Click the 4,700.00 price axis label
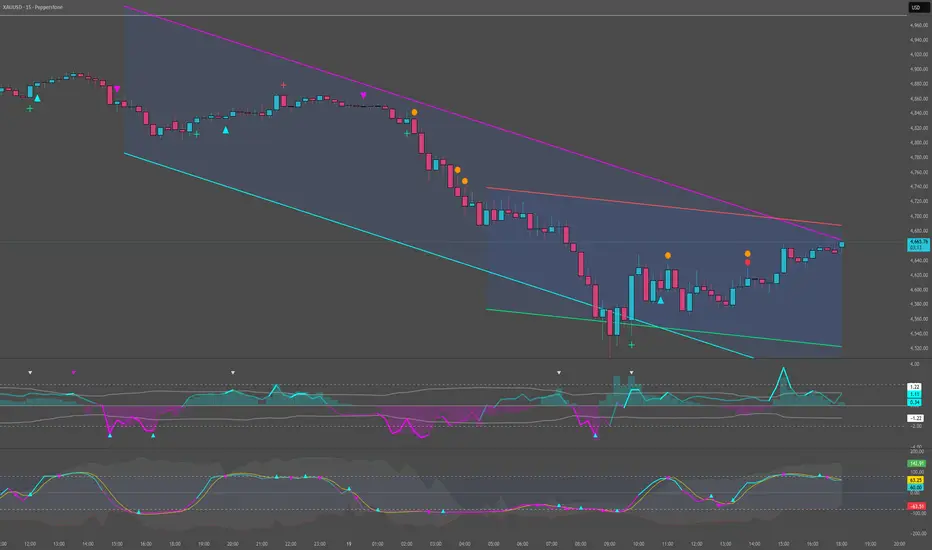Viewport: 932px width, 550px height. pyautogui.click(x=919, y=216)
